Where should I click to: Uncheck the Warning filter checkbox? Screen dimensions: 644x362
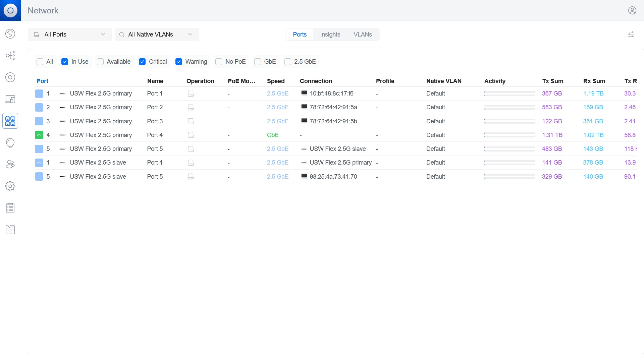click(x=179, y=62)
